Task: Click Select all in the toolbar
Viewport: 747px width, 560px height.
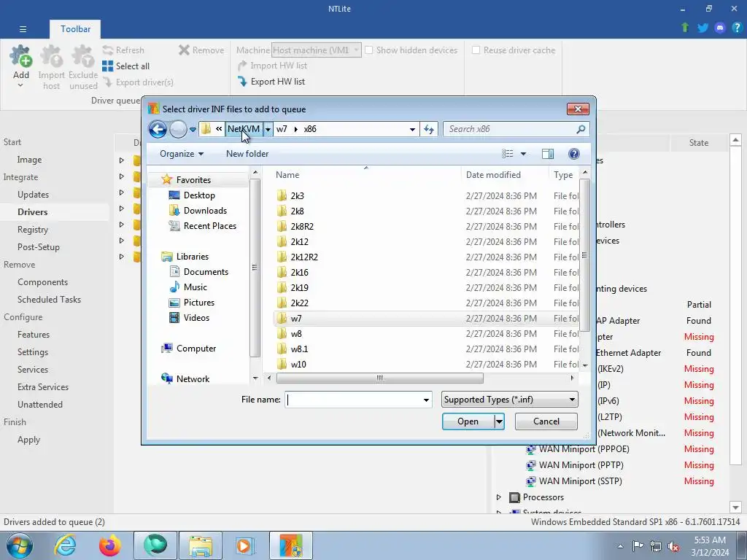Action: 125,66
